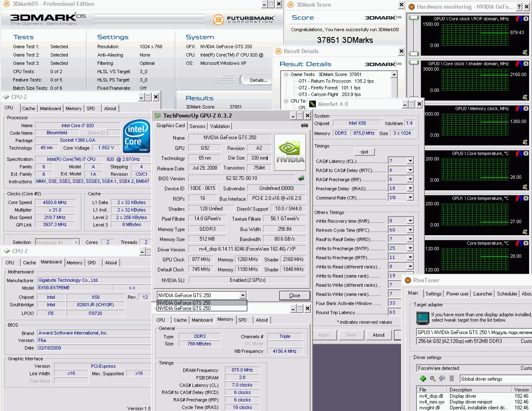The width and height of the screenshot is (532, 411).
Task: Switch to the GPU-Z Sensors tab
Action: (x=197, y=126)
